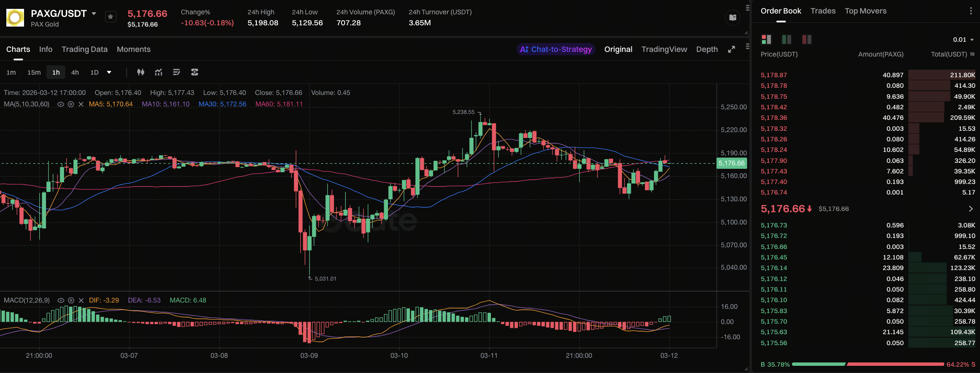Click the green buy ratio bar 35.78%
980x373 pixels.
818,364
